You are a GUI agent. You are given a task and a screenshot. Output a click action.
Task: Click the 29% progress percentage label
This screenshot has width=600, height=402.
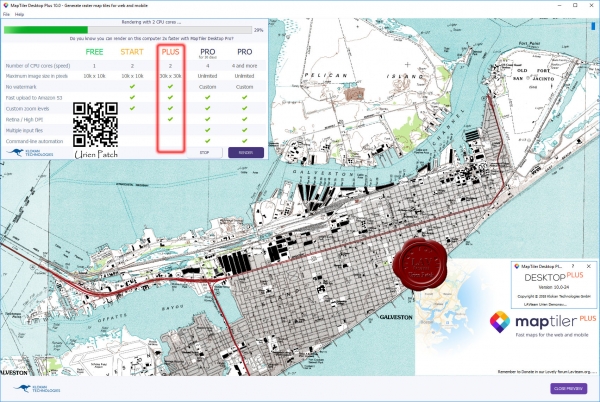259,30
